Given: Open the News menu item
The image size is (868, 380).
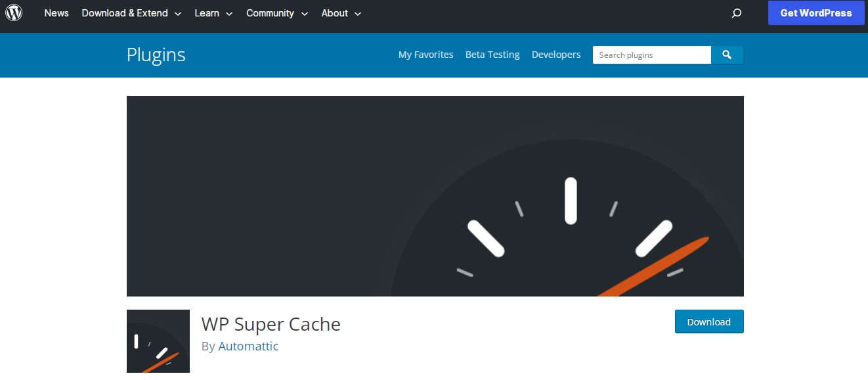Looking at the screenshot, I should (x=56, y=13).
